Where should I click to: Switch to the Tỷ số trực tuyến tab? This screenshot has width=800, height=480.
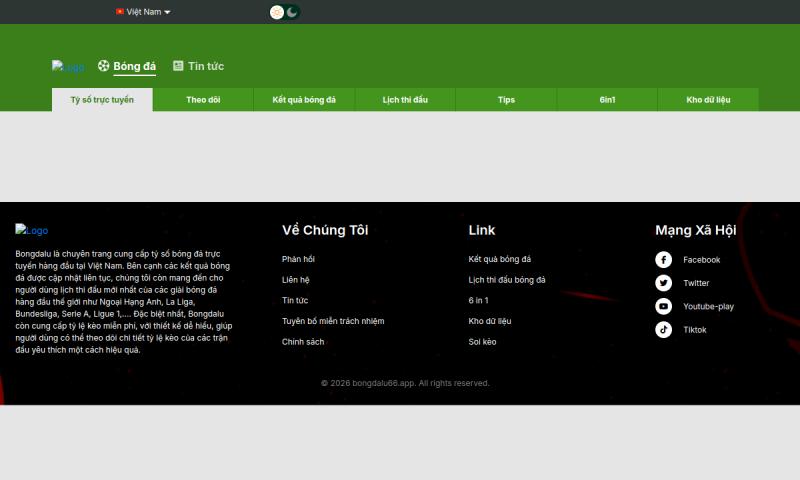point(102,100)
